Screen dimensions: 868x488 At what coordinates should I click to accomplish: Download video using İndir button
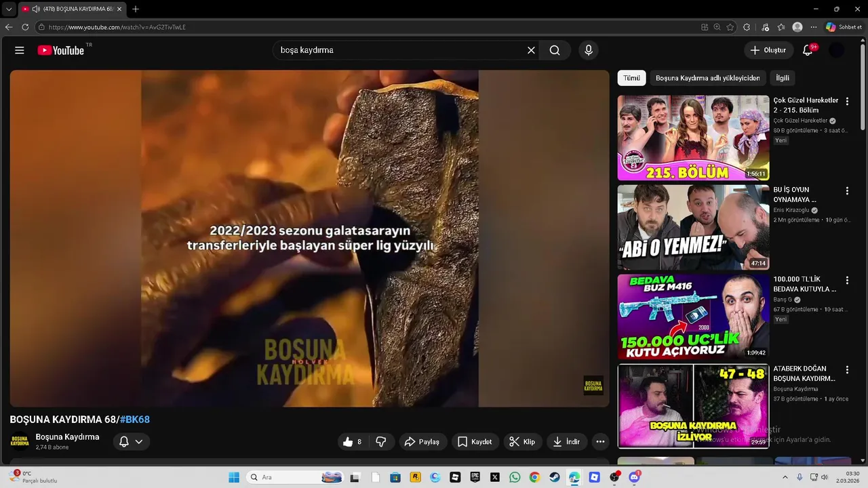click(x=567, y=442)
